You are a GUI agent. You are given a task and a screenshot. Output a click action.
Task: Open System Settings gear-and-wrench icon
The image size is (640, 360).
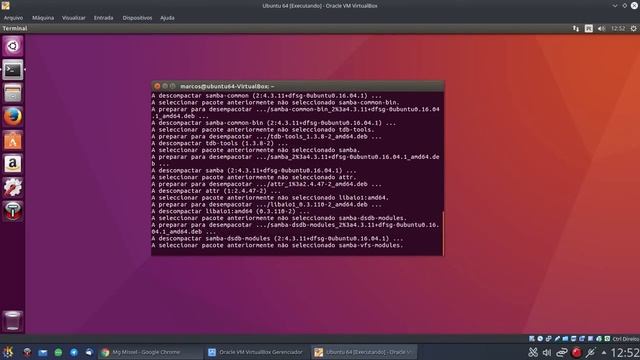click(x=13, y=187)
